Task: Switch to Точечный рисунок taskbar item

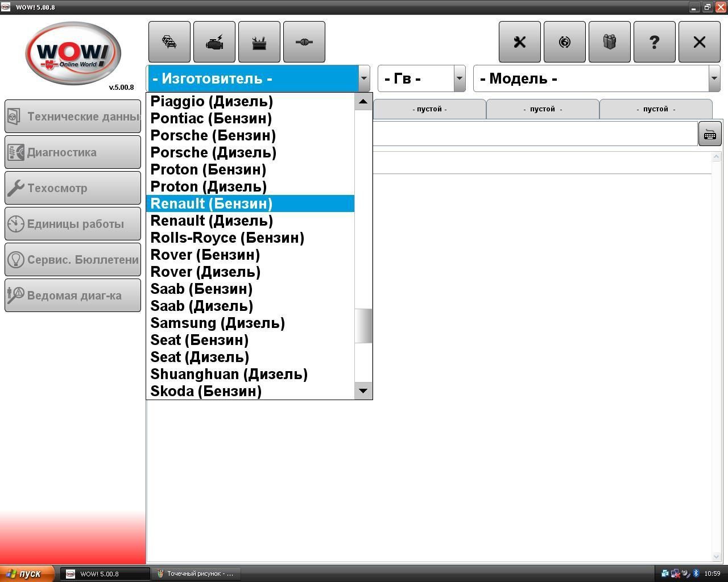Action: tap(196, 573)
